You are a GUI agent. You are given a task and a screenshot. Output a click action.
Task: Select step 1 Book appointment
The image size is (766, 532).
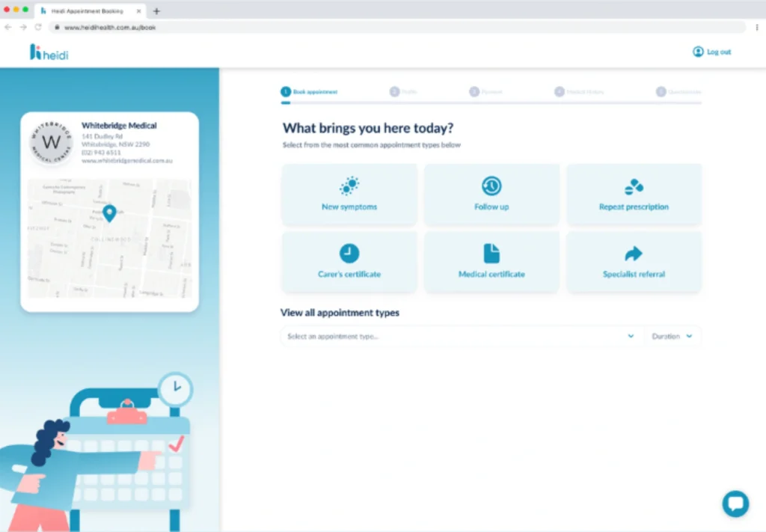(309, 91)
